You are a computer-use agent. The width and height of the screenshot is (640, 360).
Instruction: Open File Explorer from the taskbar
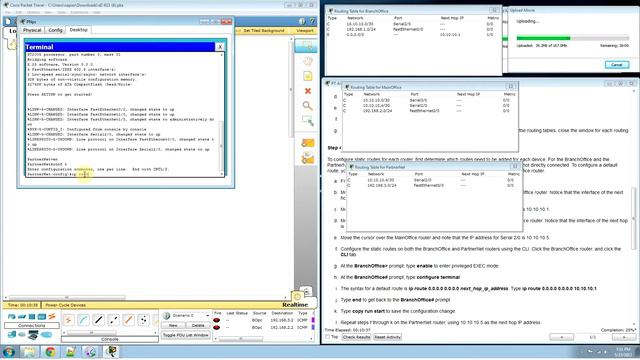(29, 352)
